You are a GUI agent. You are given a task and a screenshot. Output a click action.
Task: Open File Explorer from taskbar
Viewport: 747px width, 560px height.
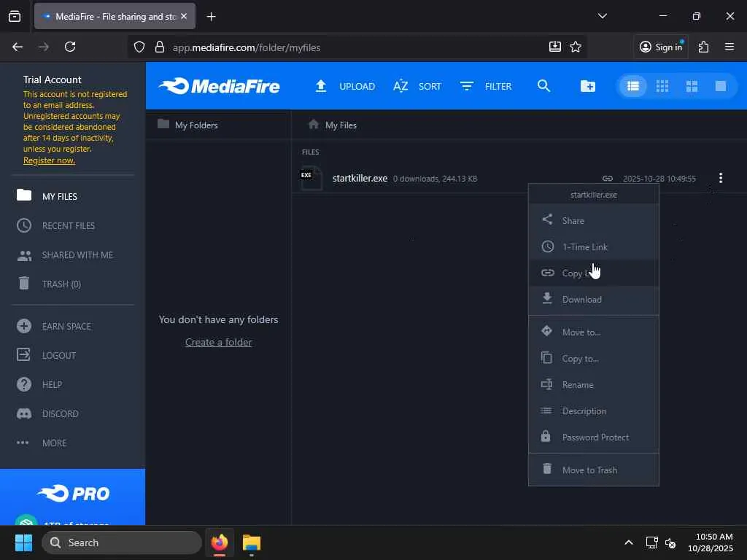[x=251, y=542]
